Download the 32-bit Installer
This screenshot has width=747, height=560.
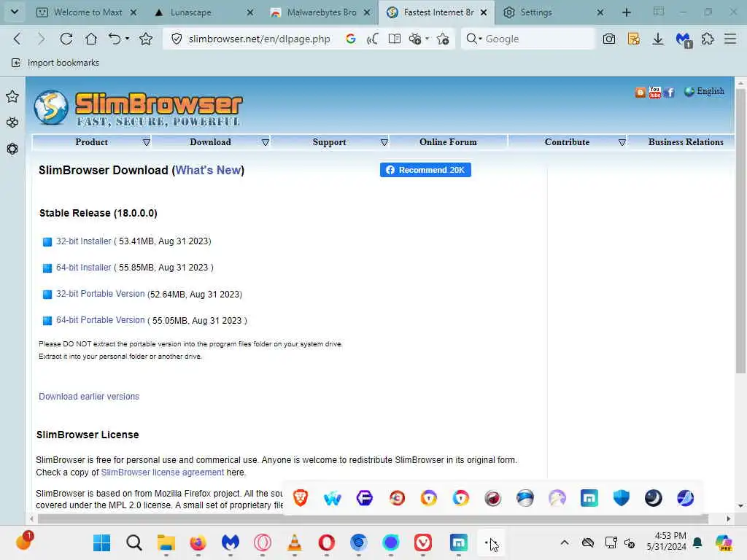coord(83,241)
